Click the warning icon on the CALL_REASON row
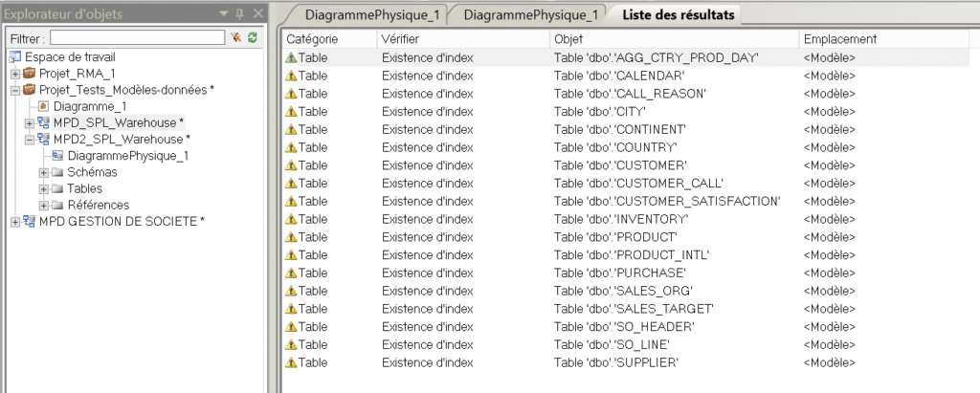The image size is (980, 393). coord(291,94)
